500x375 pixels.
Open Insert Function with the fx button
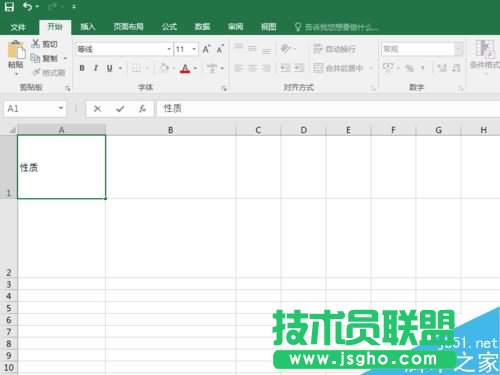(x=143, y=109)
